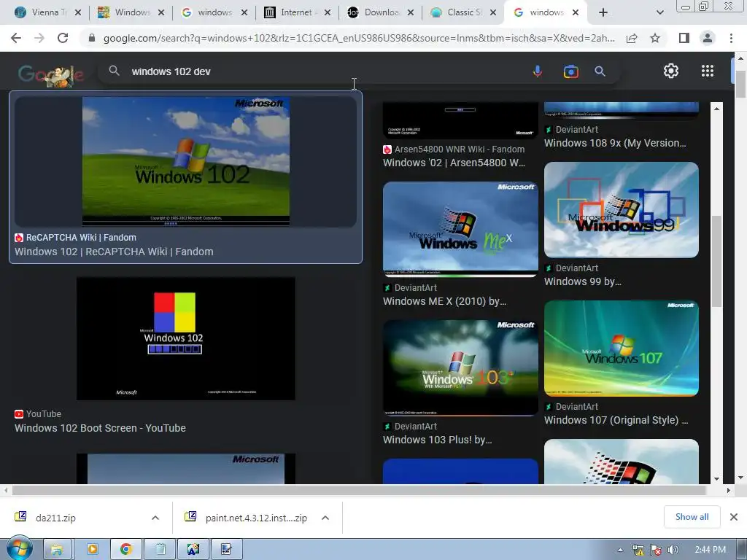Screen dimensions: 747x560
Task: Show hidden tray icons arrow
Action: click(x=620, y=550)
